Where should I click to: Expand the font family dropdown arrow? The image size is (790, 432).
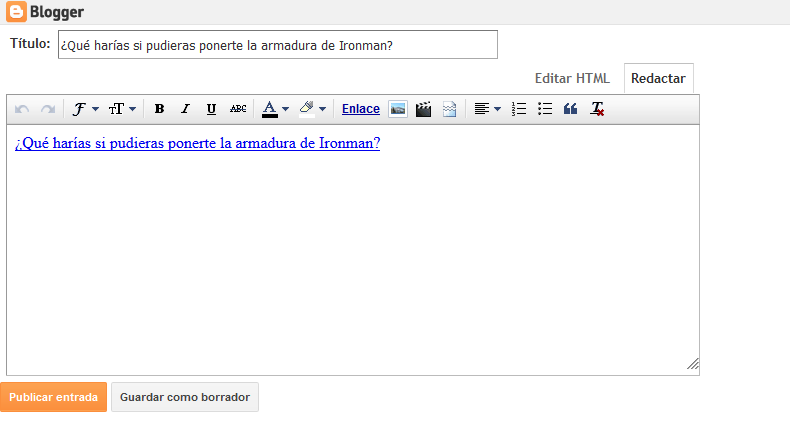click(96, 109)
